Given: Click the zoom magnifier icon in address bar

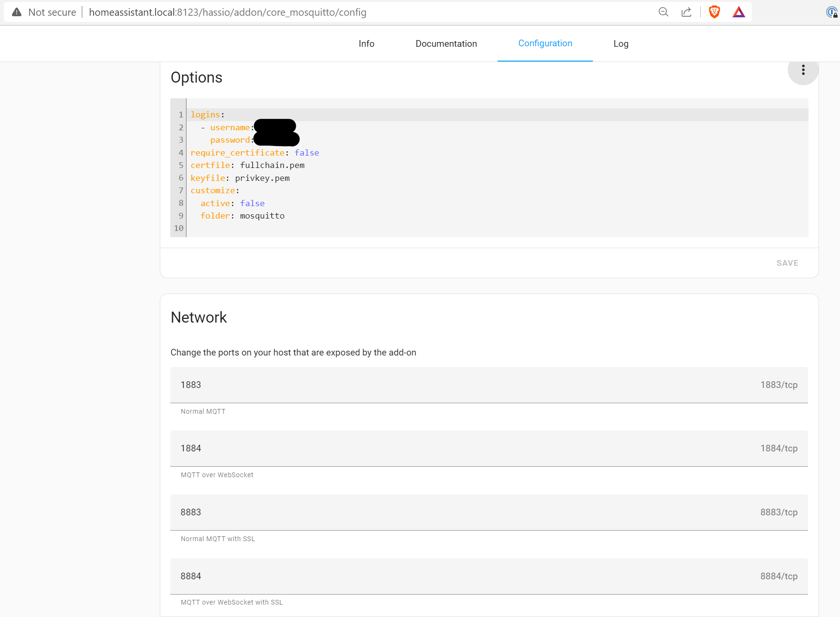Looking at the screenshot, I should pos(663,12).
